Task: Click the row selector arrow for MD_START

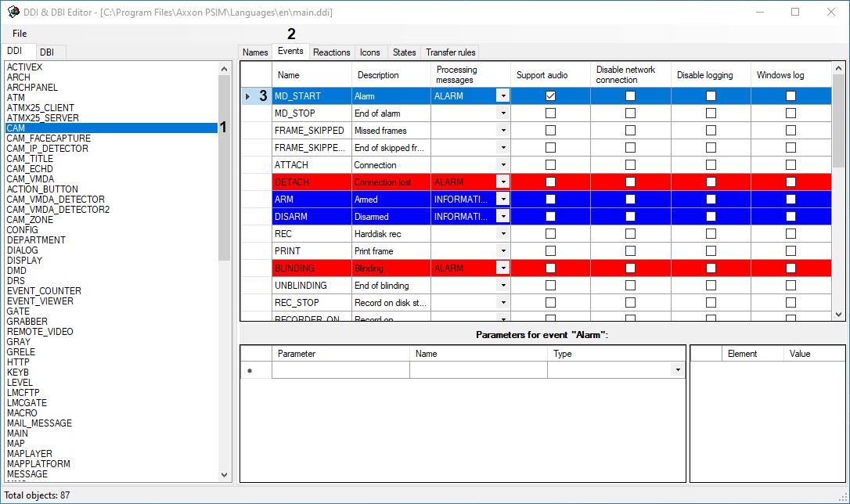Action: click(248, 96)
